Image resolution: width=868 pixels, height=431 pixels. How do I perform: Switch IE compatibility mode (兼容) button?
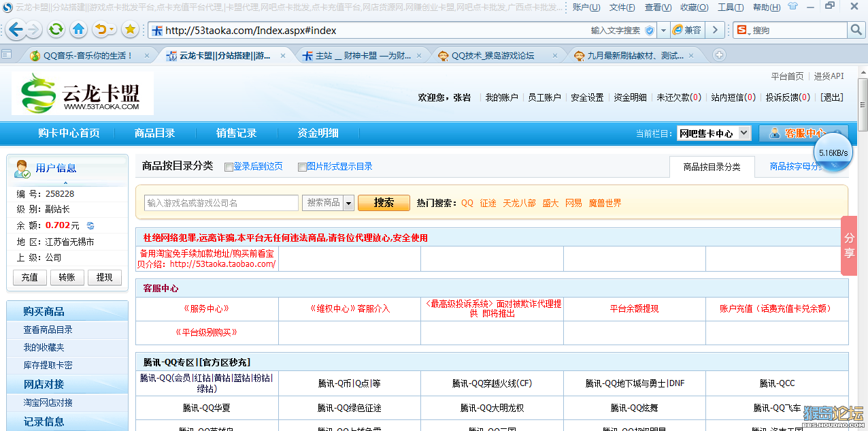[686, 31]
